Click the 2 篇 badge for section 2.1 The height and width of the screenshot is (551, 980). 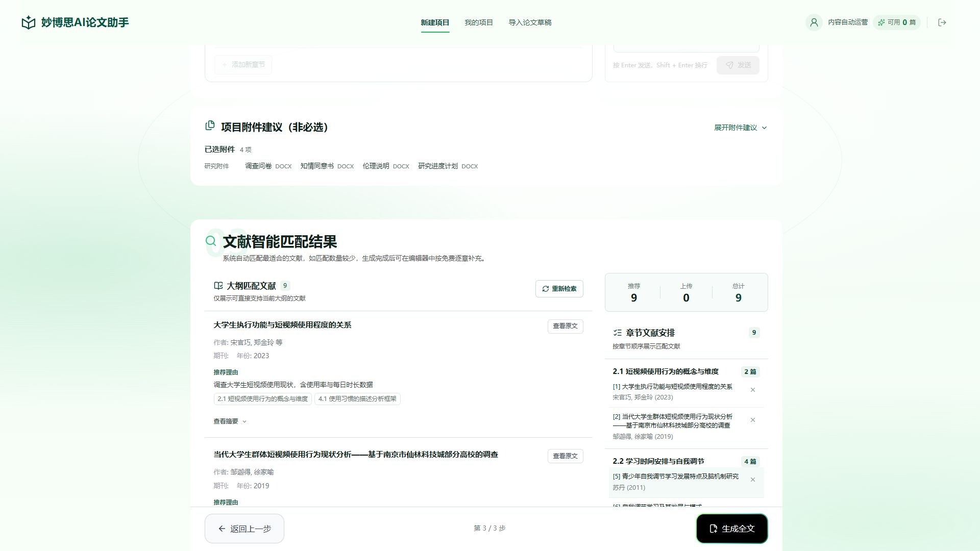pos(750,372)
